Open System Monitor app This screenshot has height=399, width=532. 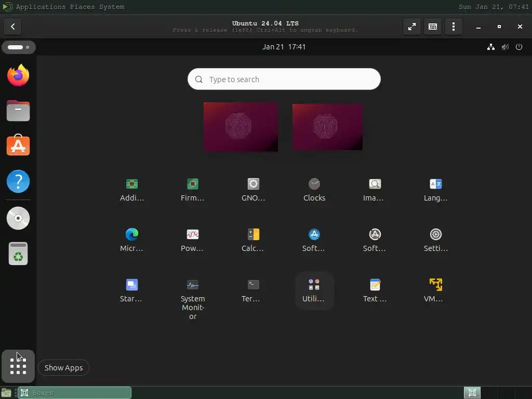point(192,299)
